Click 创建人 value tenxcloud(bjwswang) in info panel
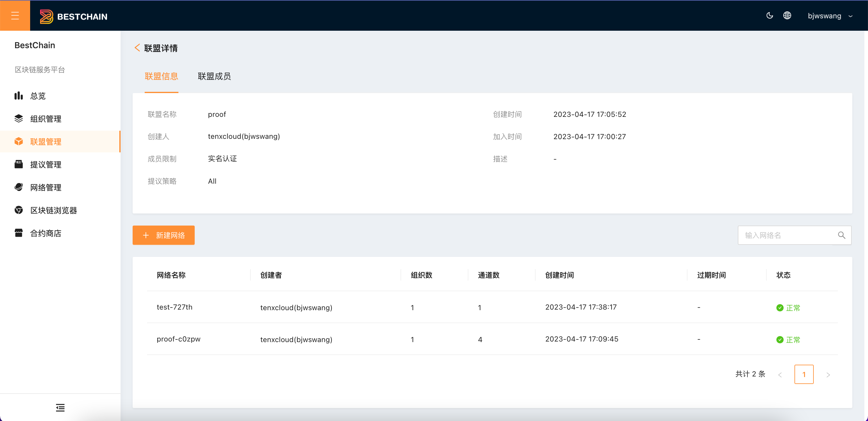The height and width of the screenshot is (421, 868). pos(244,136)
